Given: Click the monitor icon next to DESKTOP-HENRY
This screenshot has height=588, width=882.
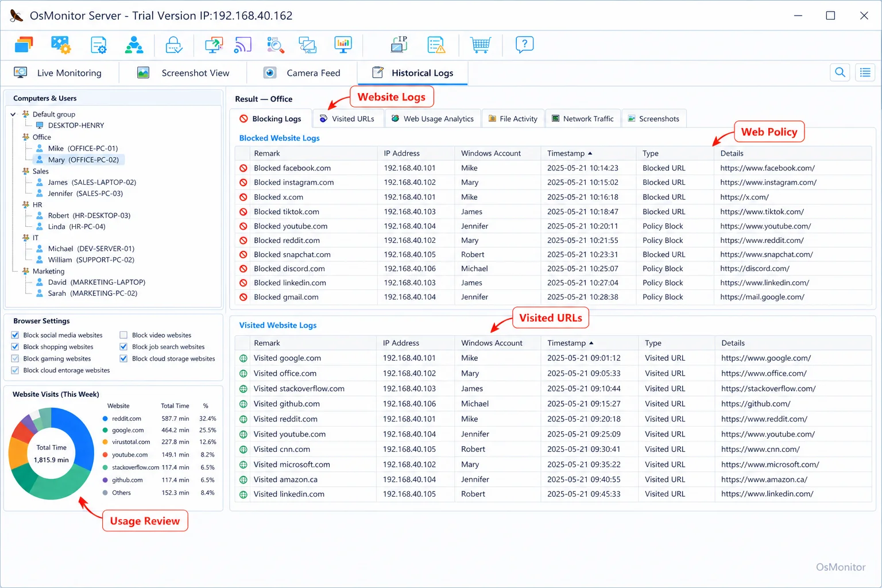Looking at the screenshot, I should pyautogui.click(x=40, y=125).
